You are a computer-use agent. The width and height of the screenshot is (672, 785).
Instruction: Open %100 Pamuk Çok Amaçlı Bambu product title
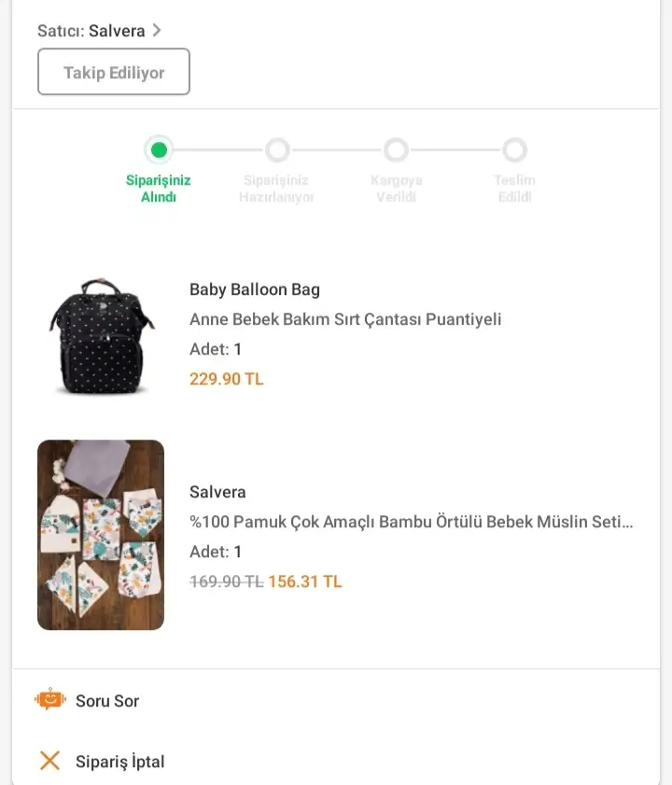[x=411, y=522]
